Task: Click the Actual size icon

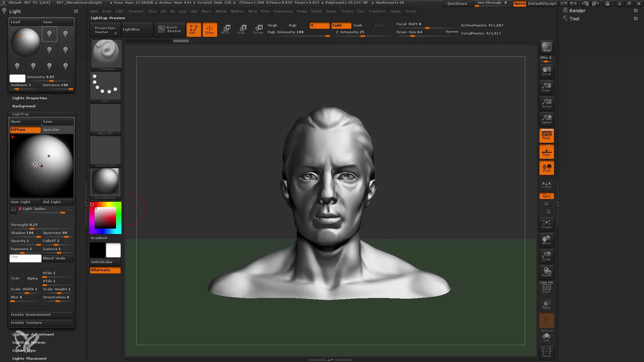Action: tap(546, 103)
